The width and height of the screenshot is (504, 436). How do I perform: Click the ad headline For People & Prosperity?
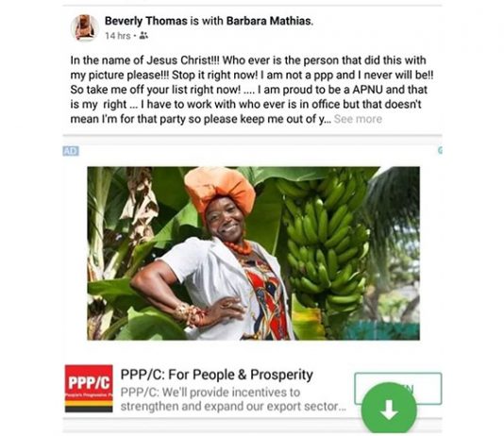coord(217,375)
